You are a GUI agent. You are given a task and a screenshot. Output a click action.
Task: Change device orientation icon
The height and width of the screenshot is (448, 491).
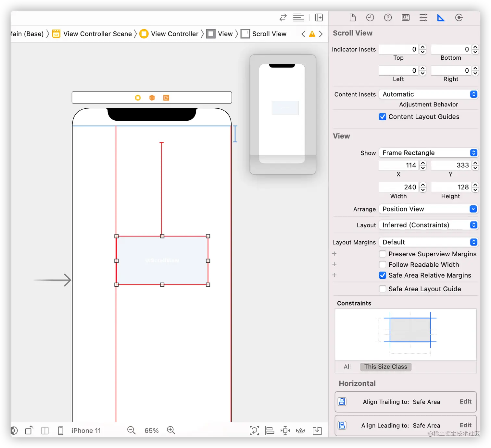[29, 430]
